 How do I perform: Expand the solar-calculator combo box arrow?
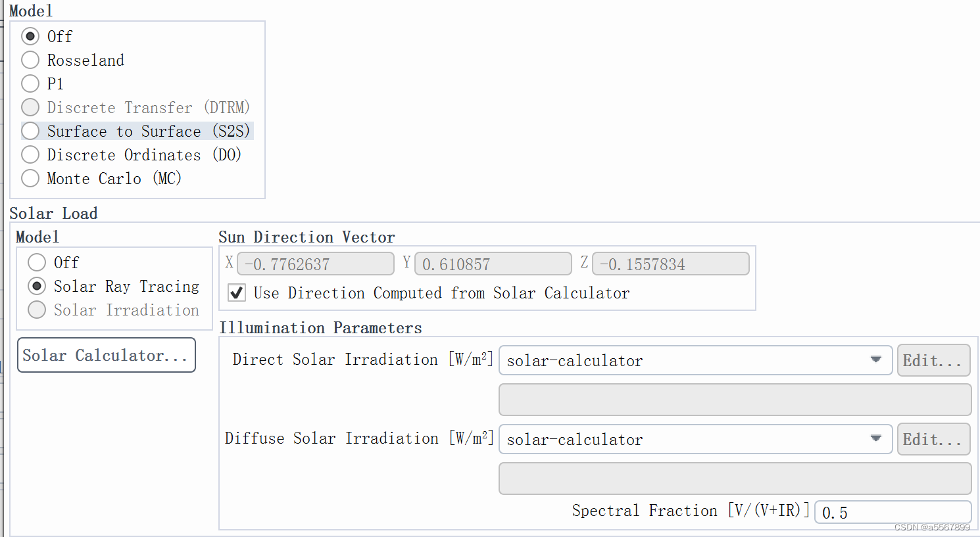coord(875,360)
